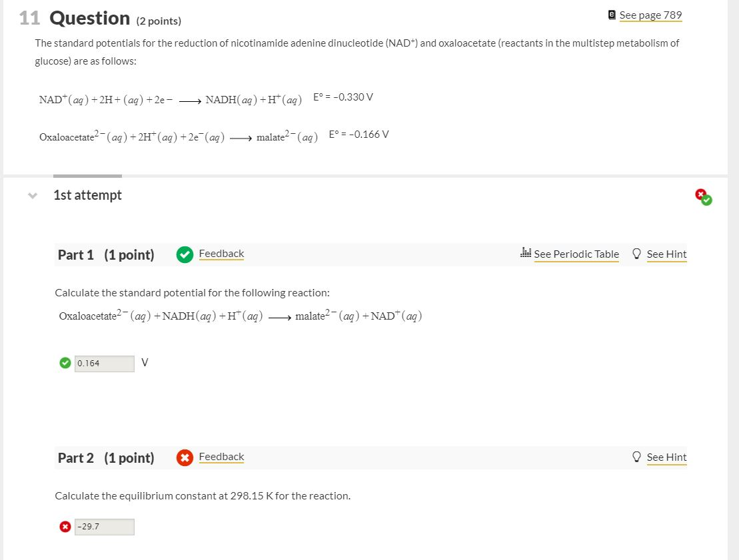Click the red X beside the -29.7 answer
The image size is (739, 560).
coord(65,526)
